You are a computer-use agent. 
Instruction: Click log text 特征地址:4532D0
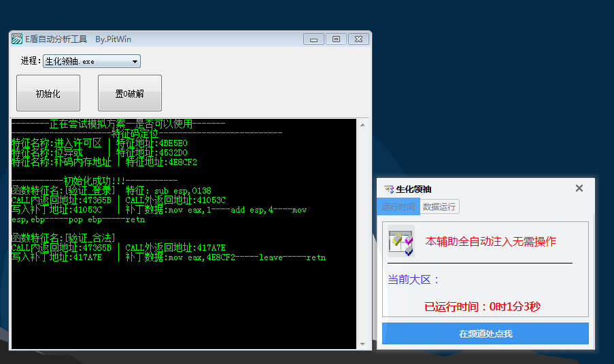coord(152,153)
